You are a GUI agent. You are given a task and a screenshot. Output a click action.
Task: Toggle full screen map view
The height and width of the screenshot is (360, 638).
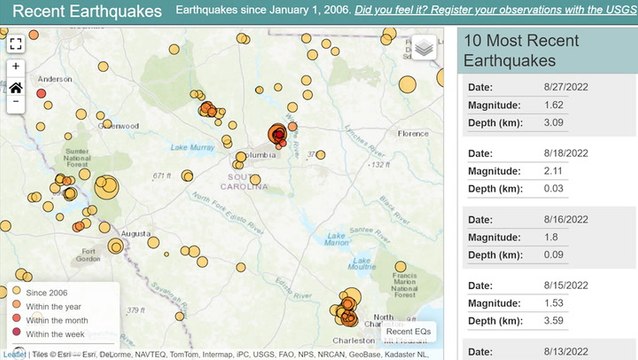pyautogui.click(x=16, y=44)
